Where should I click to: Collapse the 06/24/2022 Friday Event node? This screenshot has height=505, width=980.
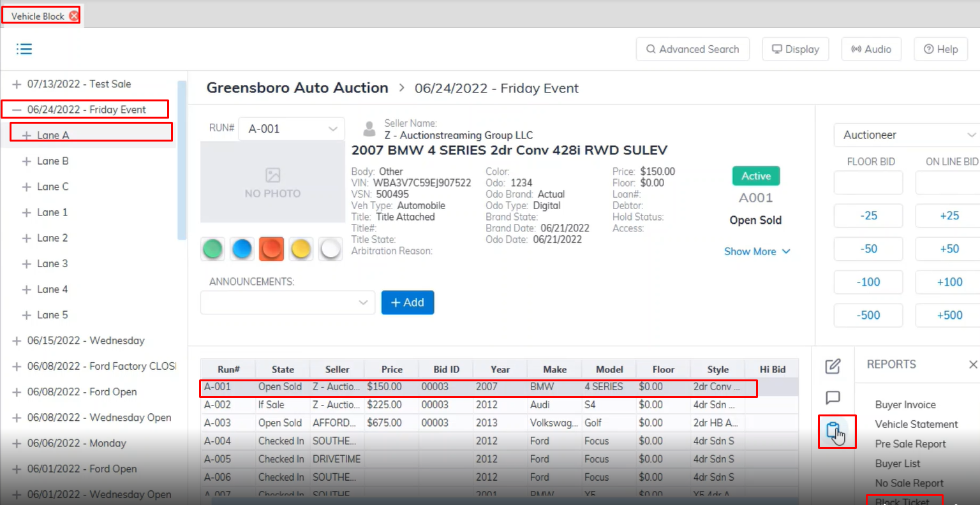[x=17, y=110]
